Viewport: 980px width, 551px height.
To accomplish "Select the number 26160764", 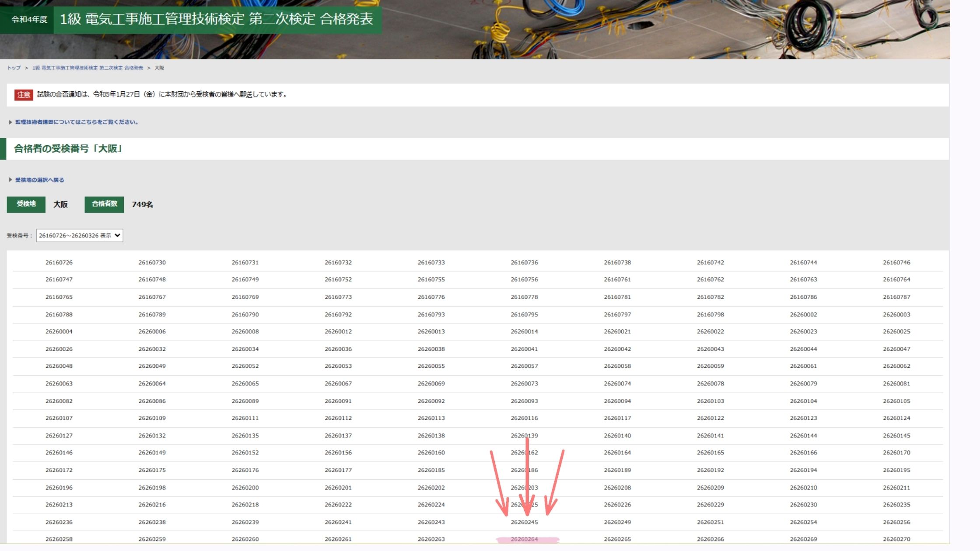I will (896, 279).
